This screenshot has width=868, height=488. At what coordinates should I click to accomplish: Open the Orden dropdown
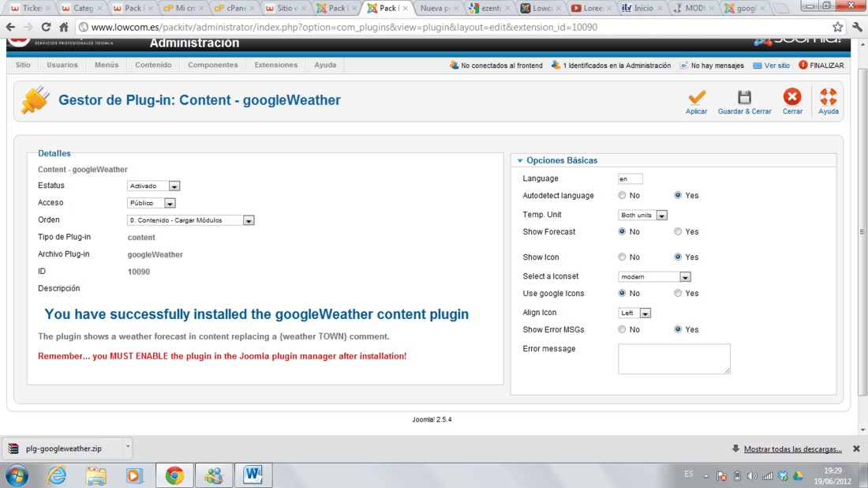click(x=190, y=220)
